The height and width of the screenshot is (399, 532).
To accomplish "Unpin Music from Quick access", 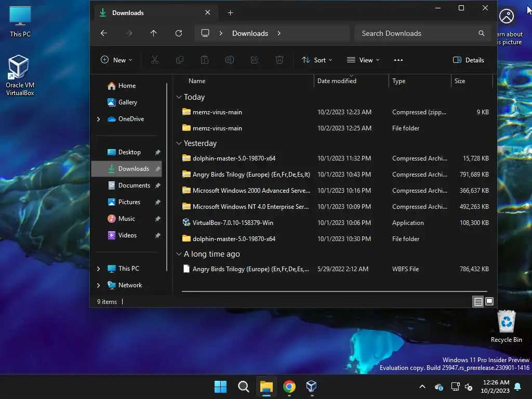I will click(x=158, y=219).
